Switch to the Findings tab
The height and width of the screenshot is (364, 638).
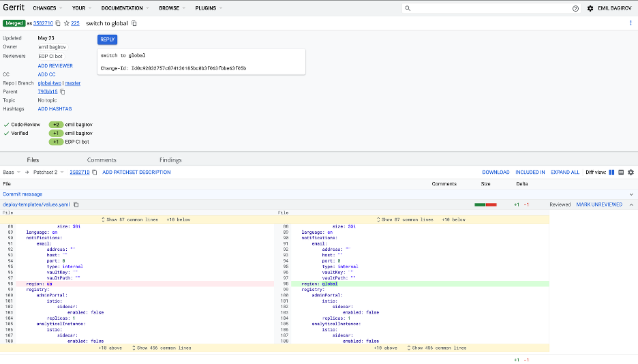click(x=170, y=160)
